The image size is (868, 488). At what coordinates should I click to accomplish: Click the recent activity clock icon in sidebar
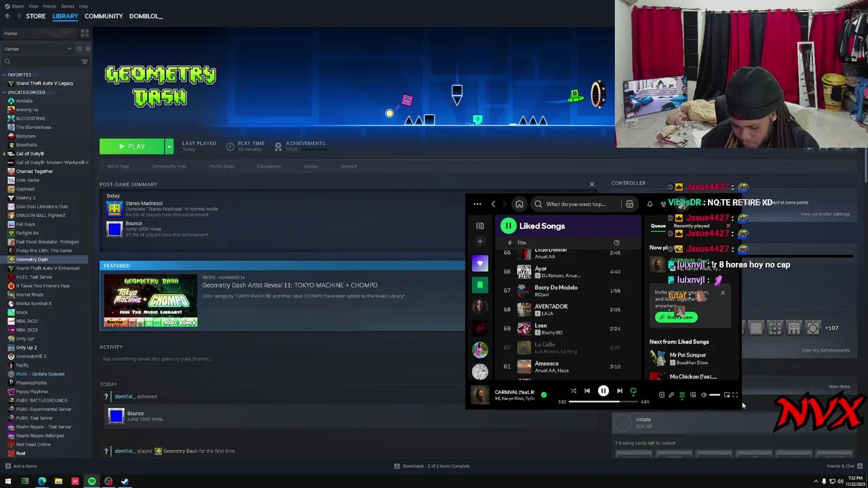pyautogui.click(x=79, y=49)
